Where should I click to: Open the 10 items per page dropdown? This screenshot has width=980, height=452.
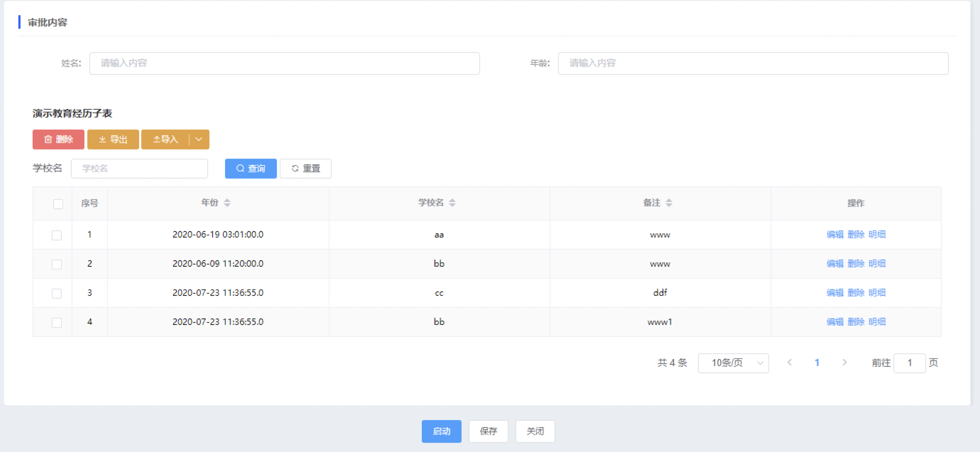click(733, 363)
